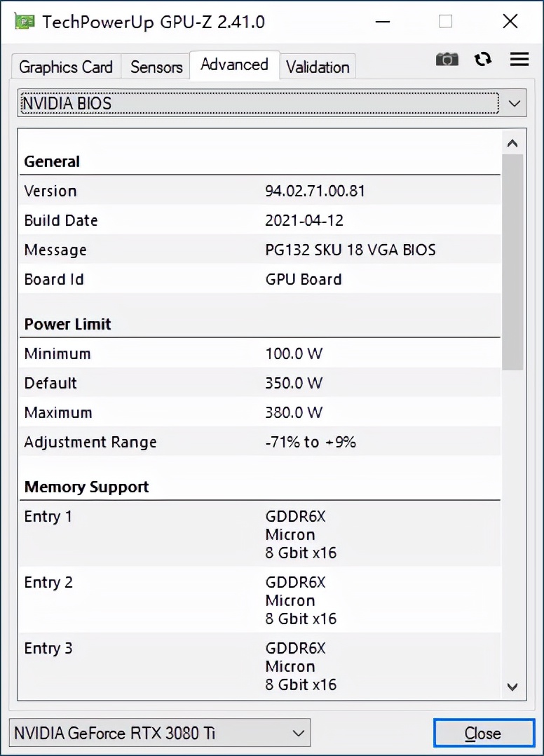544x756 pixels.
Task: Expand the BIOS list via its chevron arrow
Action: pyautogui.click(x=515, y=103)
